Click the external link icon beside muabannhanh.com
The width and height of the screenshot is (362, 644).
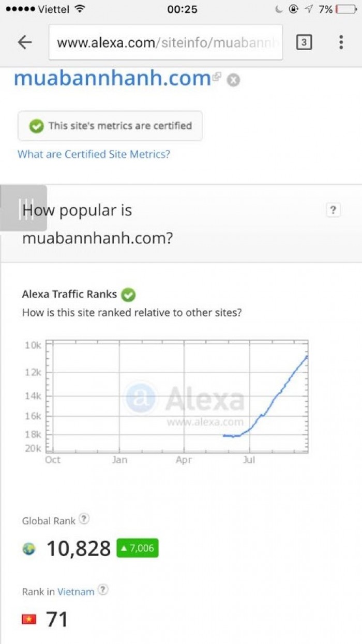[x=216, y=78]
